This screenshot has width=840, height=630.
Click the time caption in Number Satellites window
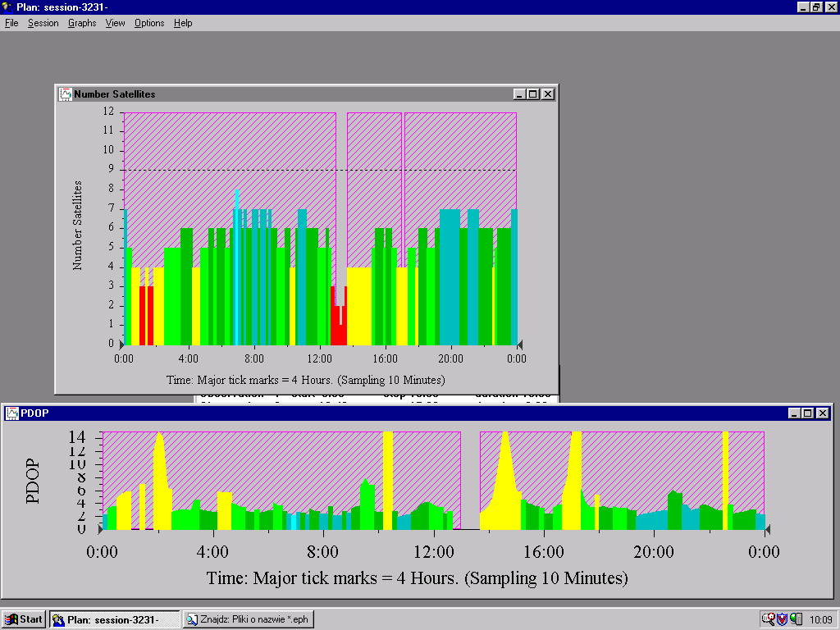[x=305, y=381]
